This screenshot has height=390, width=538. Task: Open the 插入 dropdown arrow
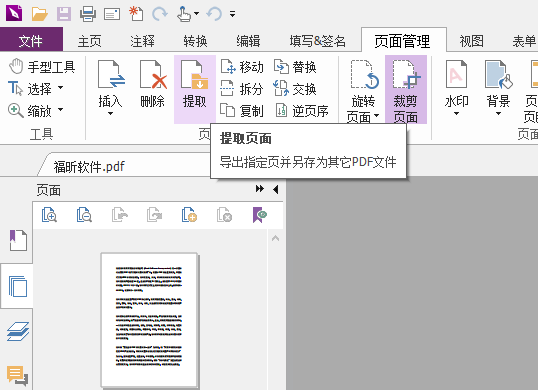click(110, 114)
